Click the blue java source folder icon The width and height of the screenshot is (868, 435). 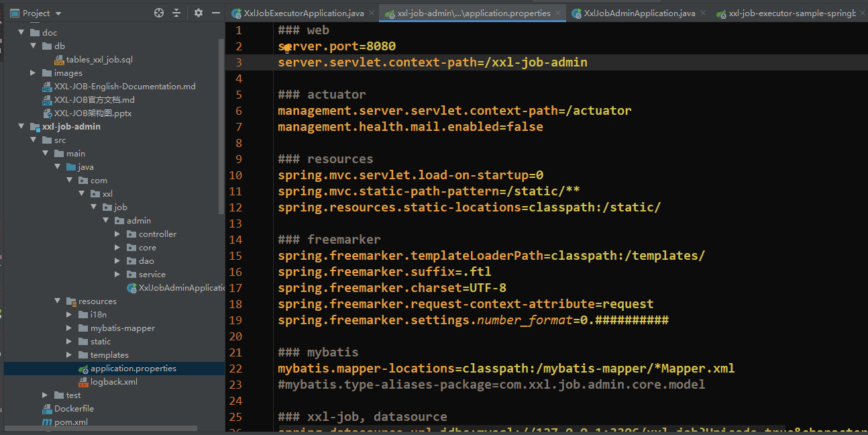pos(71,167)
